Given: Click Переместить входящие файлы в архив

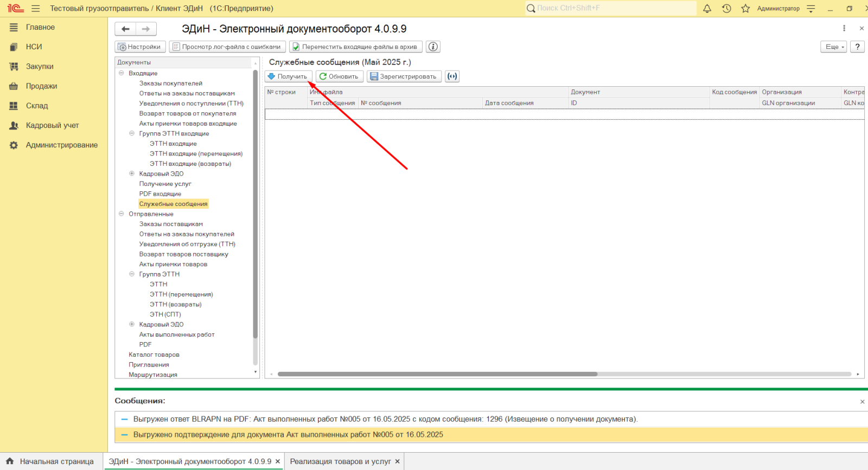Looking at the screenshot, I should point(356,47).
